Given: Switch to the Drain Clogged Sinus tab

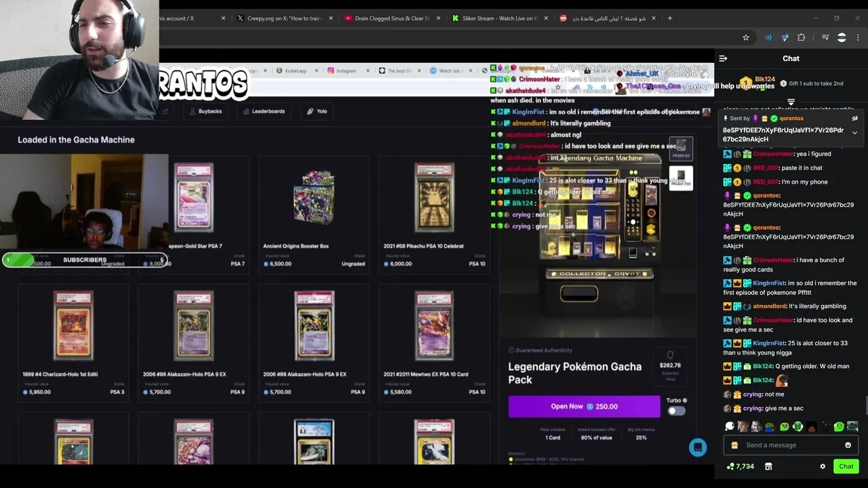Looking at the screenshot, I should (x=390, y=18).
